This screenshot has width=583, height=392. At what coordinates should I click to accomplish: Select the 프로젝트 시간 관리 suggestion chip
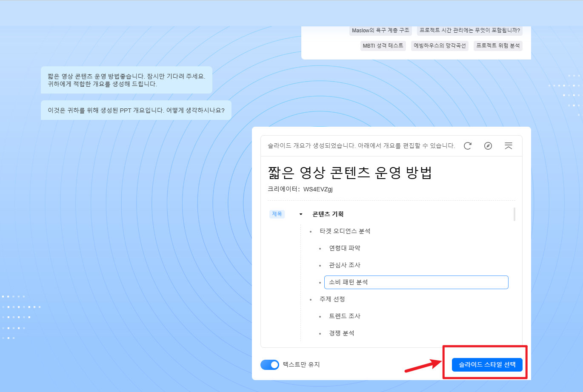(470, 31)
